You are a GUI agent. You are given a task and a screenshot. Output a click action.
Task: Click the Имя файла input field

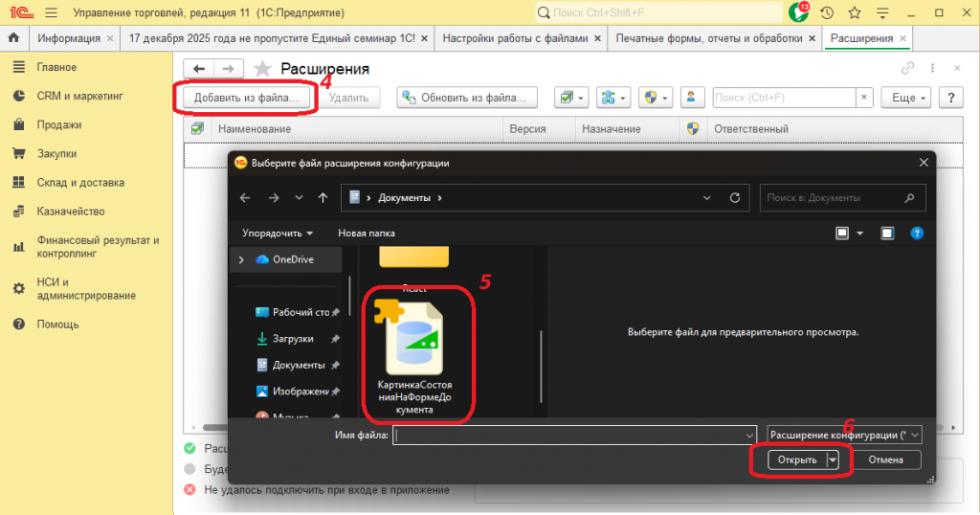[568, 435]
